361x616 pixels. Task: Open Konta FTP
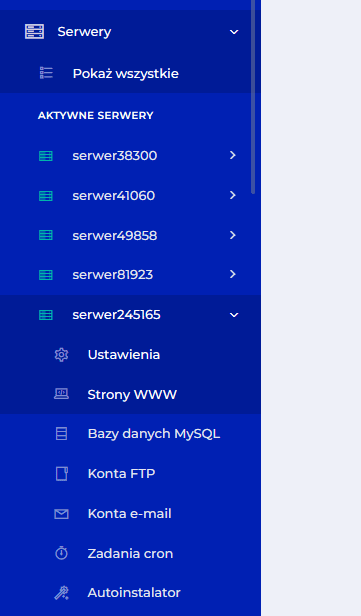click(121, 473)
